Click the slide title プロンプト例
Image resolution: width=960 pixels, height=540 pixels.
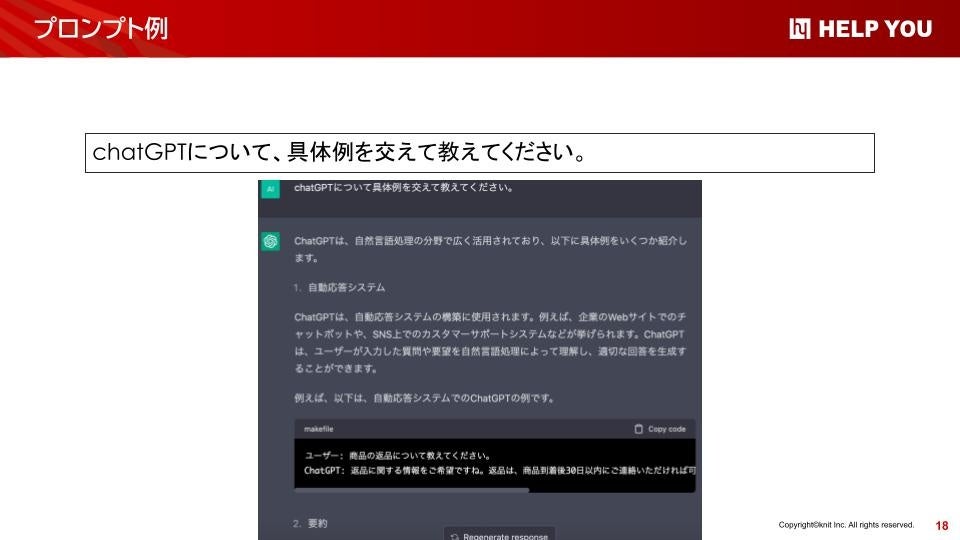tap(101, 29)
